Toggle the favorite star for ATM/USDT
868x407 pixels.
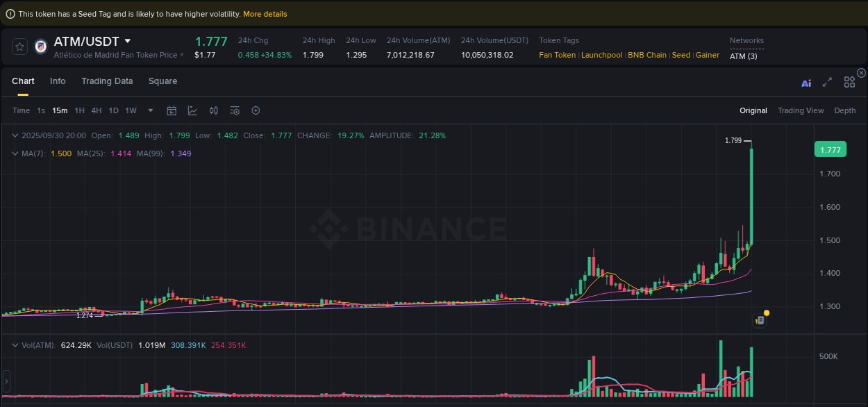coord(19,47)
